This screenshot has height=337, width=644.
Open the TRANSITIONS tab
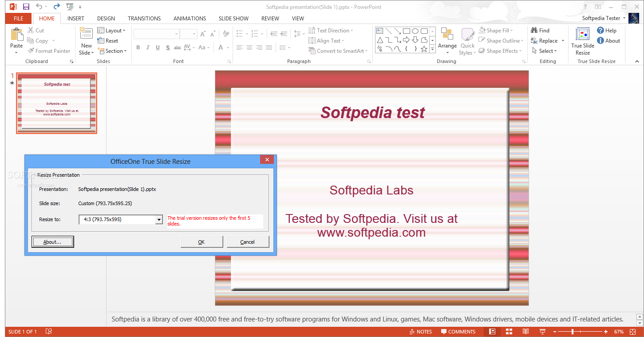click(x=144, y=18)
